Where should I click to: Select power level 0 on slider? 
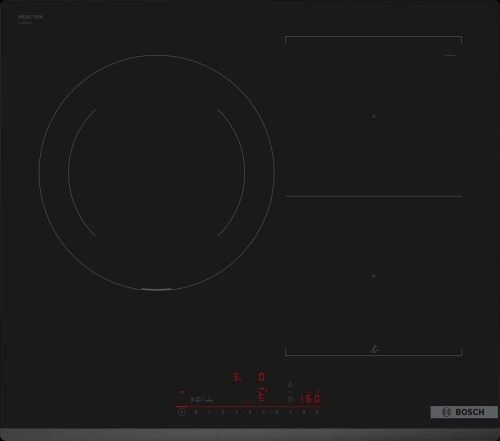point(196,412)
